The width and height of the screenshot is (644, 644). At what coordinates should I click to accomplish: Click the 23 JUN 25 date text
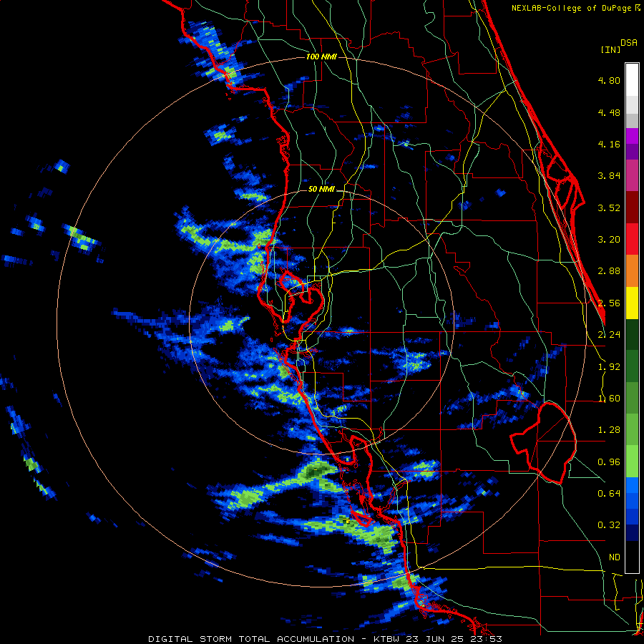(x=436, y=639)
